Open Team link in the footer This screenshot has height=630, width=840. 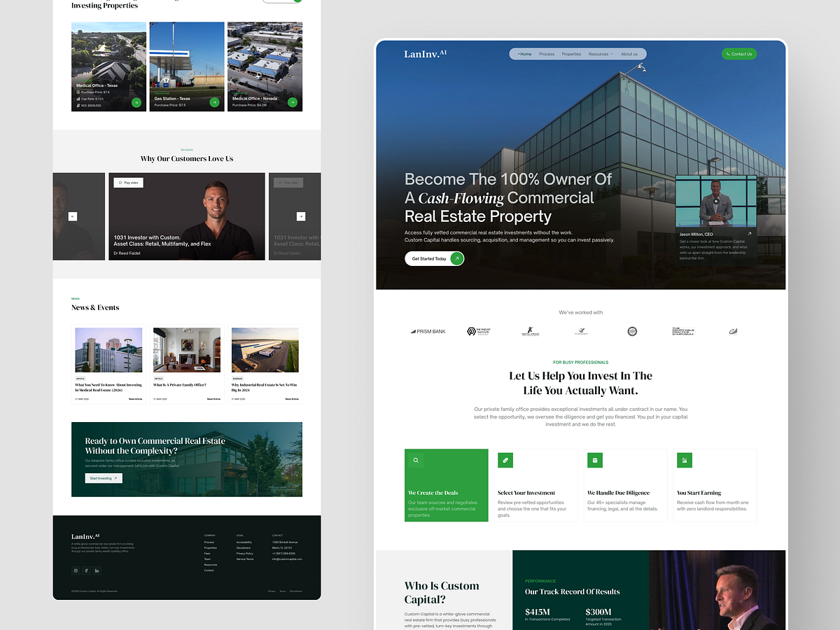tap(207, 559)
